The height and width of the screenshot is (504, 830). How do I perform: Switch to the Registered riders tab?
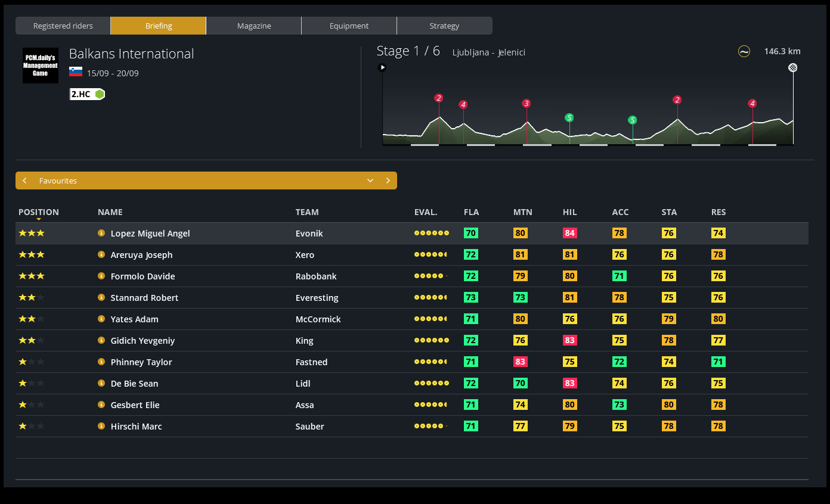63,26
